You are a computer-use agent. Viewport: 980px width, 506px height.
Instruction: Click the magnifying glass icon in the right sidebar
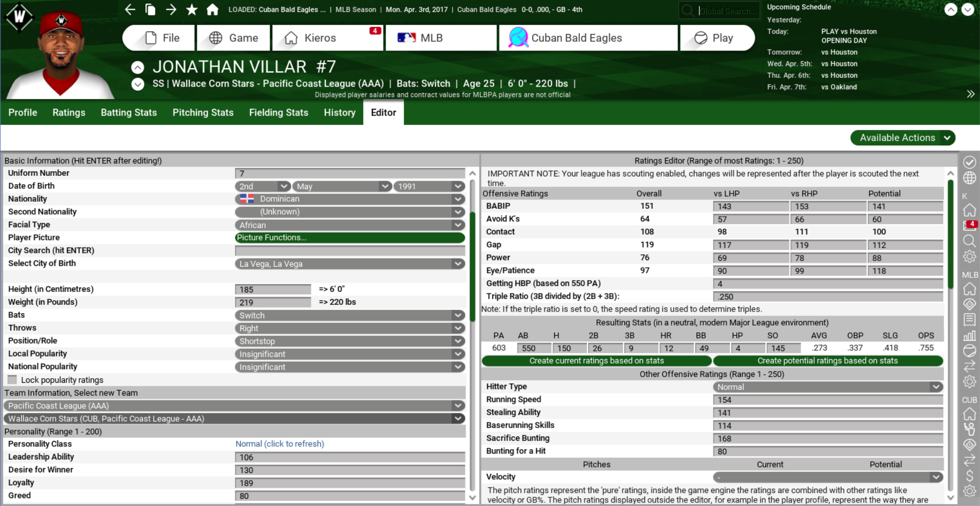coord(970,241)
